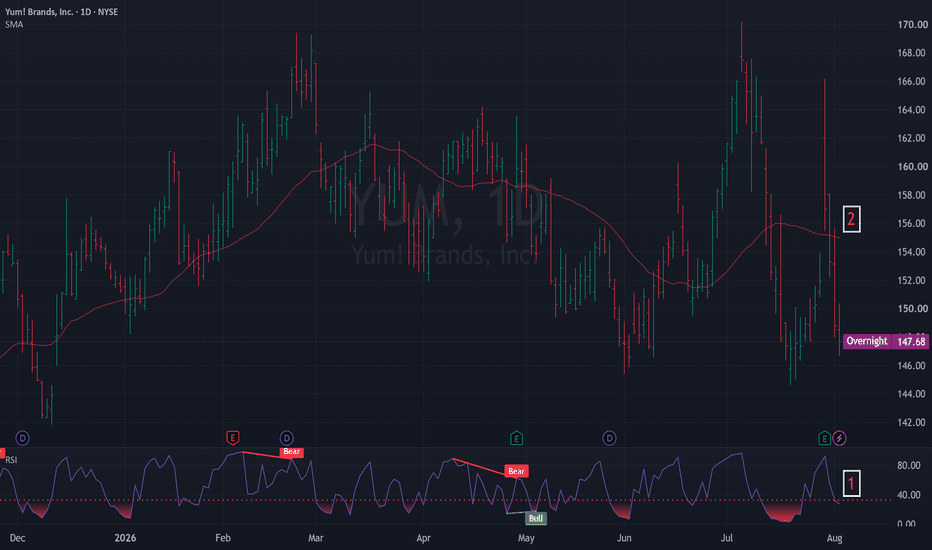Viewport: 932px width, 550px height.
Task: Click the 158.00 price axis label
Action: [912, 195]
